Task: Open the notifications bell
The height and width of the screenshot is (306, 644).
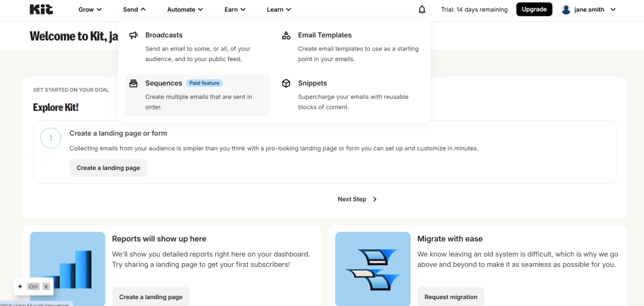Action: [422, 9]
